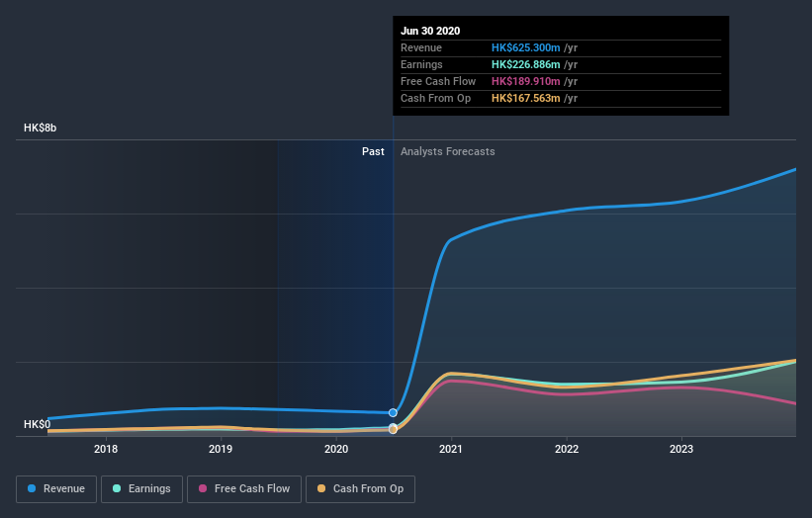Viewport: 812px width, 518px height.
Task: Toggle the Cash From Op legend button
Action: coord(360,489)
